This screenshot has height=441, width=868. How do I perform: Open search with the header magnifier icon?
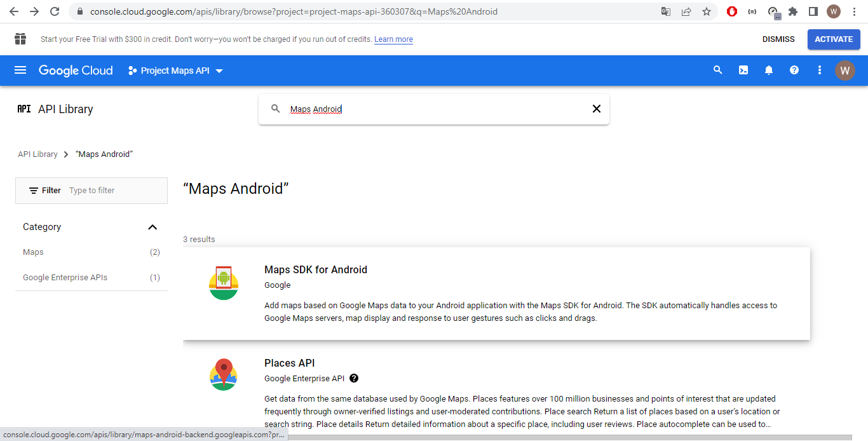[718, 71]
